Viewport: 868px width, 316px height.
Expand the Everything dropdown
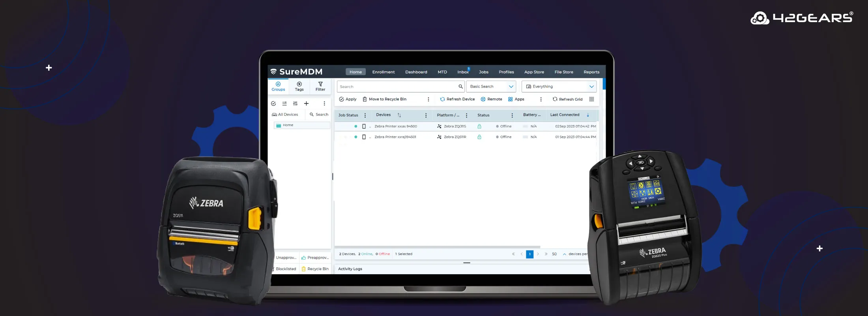coord(559,87)
